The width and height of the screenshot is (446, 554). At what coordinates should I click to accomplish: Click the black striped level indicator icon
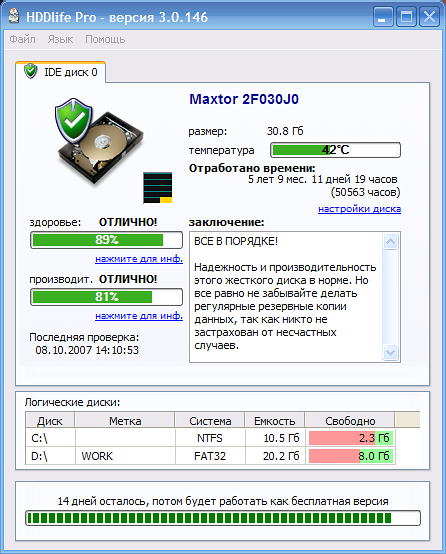click(x=158, y=188)
